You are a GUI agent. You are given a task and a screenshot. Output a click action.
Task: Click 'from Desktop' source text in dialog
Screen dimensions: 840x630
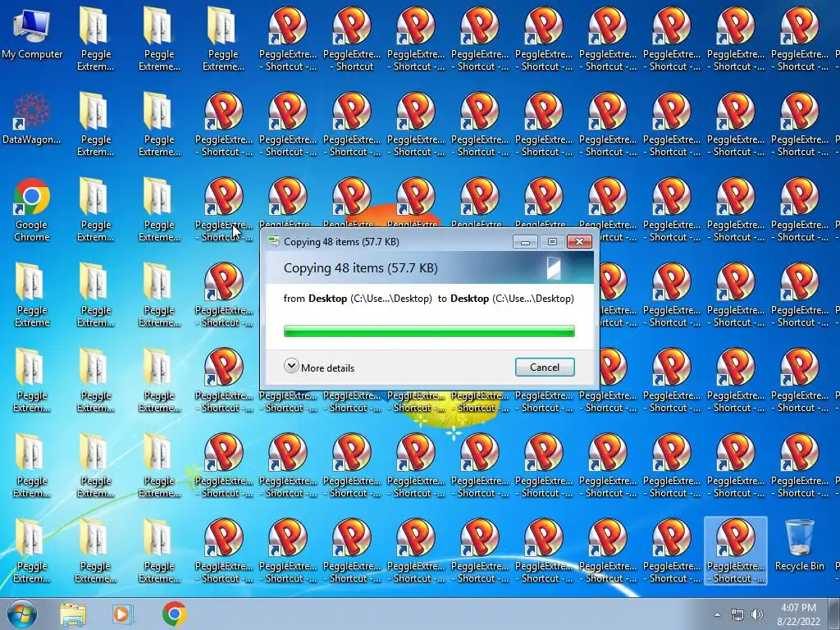click(x=358, y=299)
